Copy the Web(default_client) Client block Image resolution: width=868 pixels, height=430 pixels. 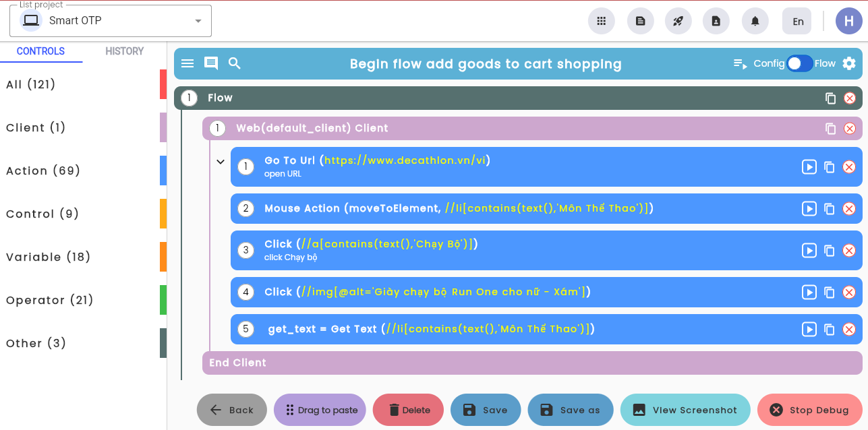831,128
